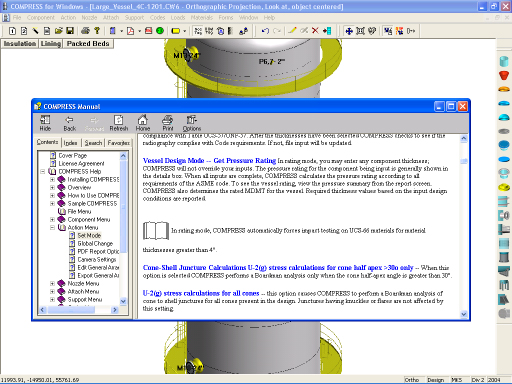Image resolution: width=512 pixels, height=384 pixels.
Task: Open the Camera Settings topic
Action: (x=97, y=260)
